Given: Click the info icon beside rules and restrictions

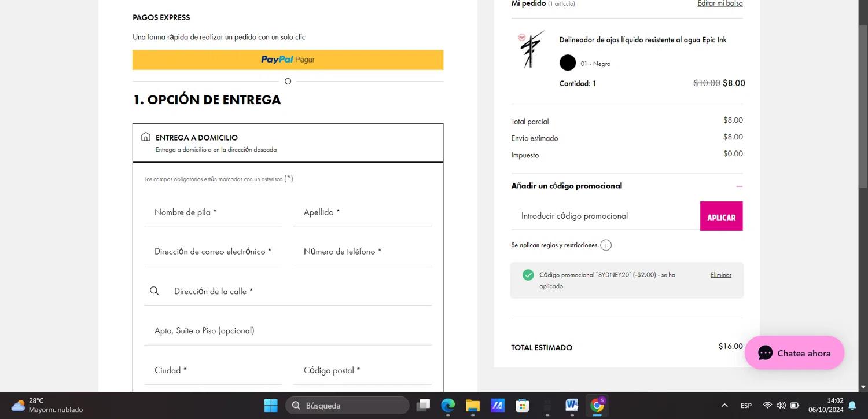Looking at the screenshot, I should [606, 245].
